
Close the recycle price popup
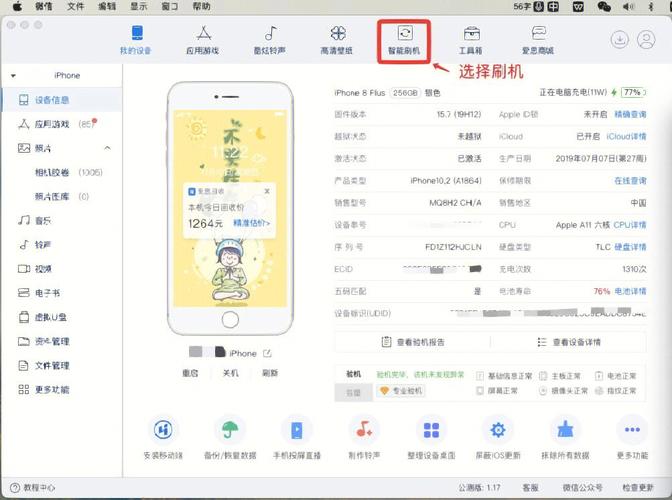coord(267,191)
